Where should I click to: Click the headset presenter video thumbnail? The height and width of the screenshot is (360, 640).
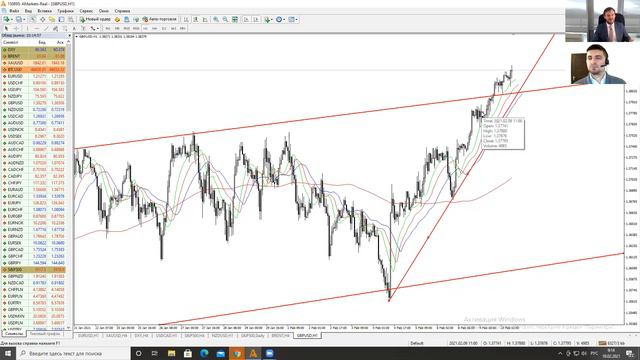coord(598,64)
